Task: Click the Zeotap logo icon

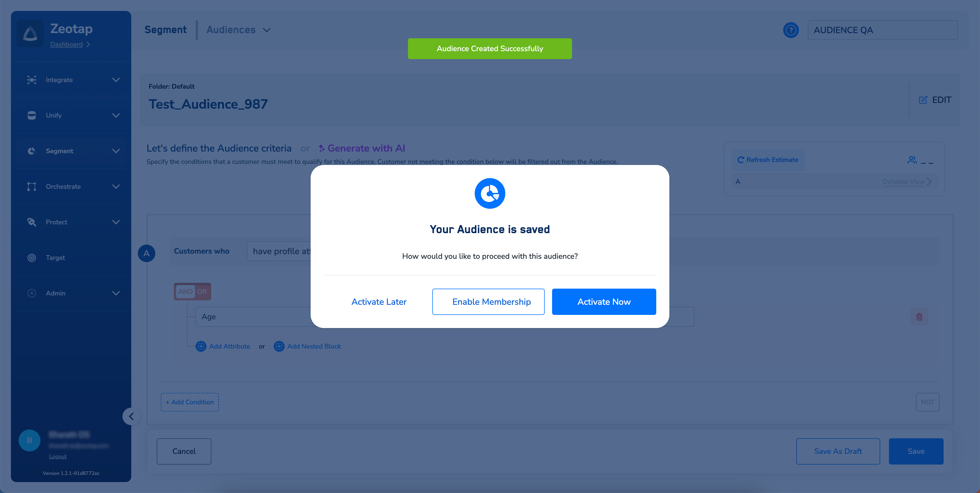Action: (x=30, y=33)
